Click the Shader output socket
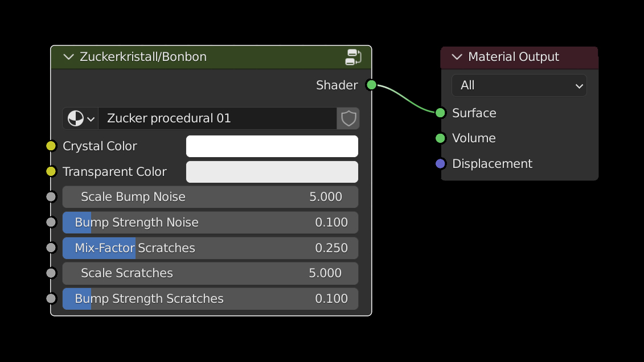The width and height of the screenshot is (644, 362). point(371,85)
